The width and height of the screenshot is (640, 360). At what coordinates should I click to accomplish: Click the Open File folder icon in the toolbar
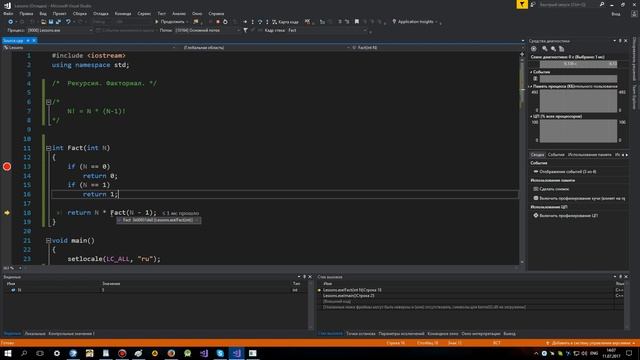point(43,22)
